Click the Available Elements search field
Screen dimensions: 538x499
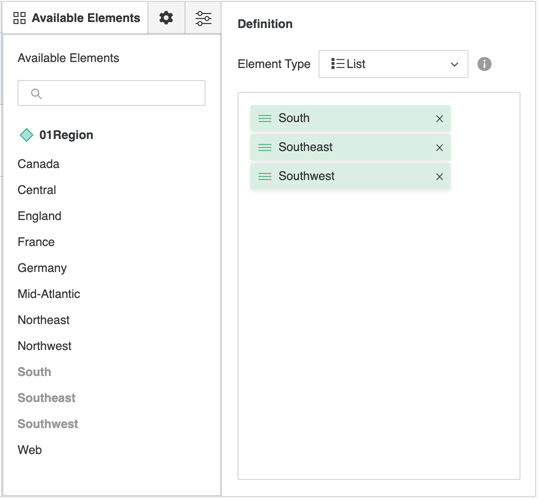click(112, 93)
